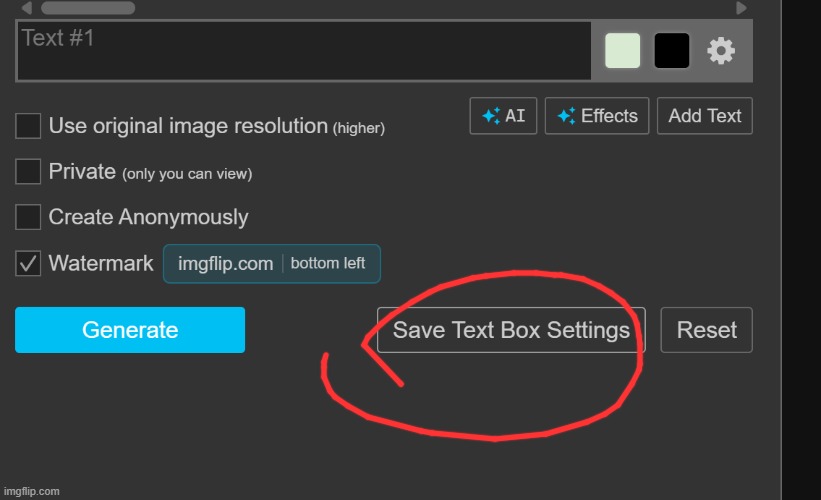Image resolution: width=821 pixels, height=500 pixels.
Task: Click the scrollbar right arrow
Action: [741, 8]
